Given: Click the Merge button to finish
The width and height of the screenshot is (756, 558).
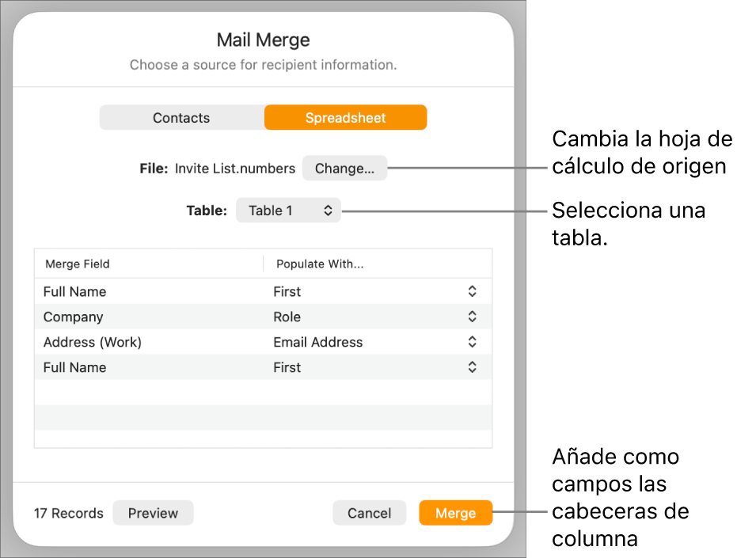Looking at the screenshot, I should click(455, 513).
